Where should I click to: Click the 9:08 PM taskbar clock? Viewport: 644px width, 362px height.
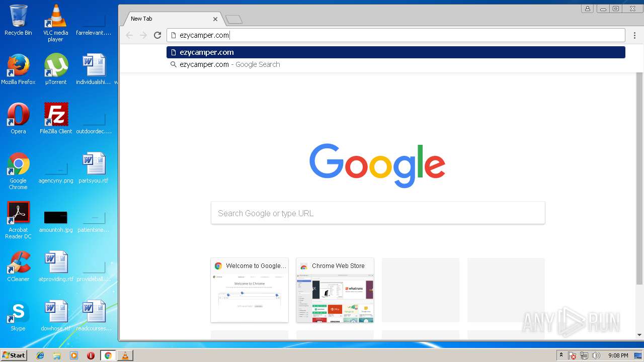[x=618, y=355]
